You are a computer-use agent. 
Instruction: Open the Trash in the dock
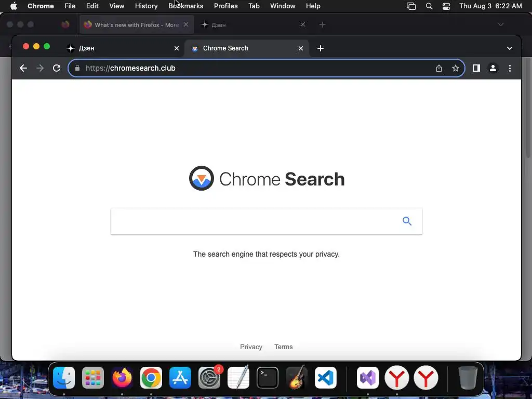click(468, 378)
